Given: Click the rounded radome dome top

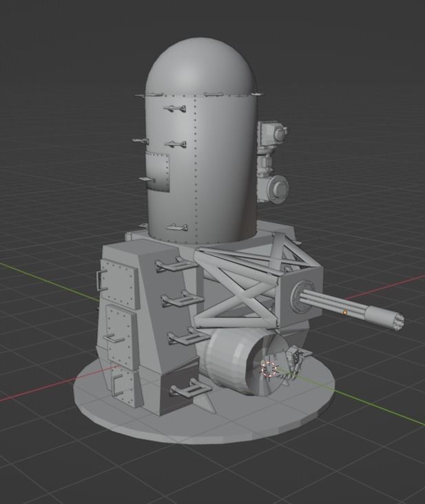Looking at the screenshot, I should (x=201, y=66).
